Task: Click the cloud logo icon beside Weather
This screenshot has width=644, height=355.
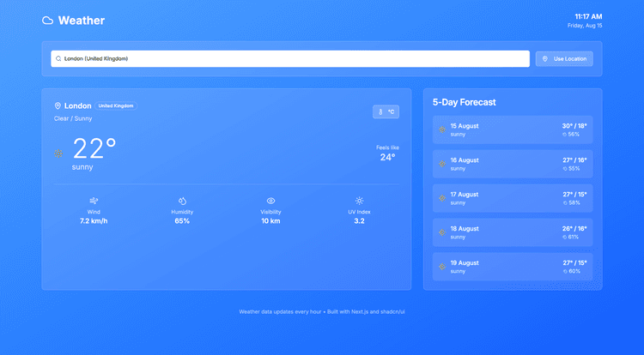Action: tap(47, 21)
